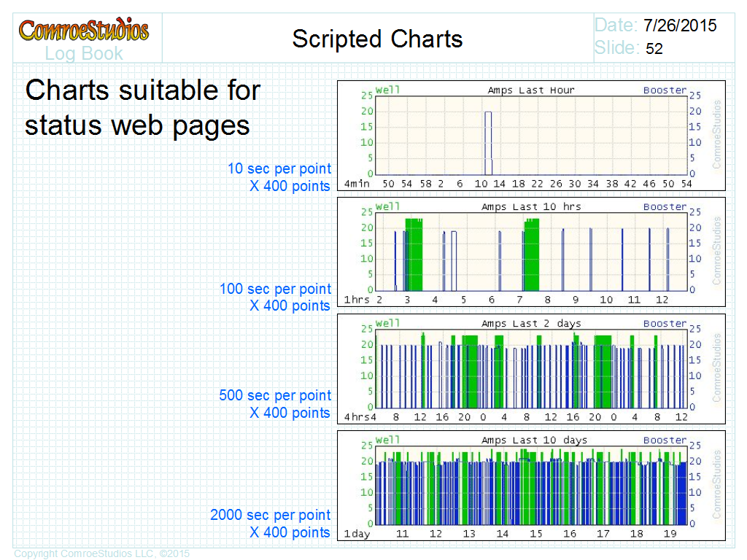Select the 10 sec per point label
Screen dimensions: 747x560
(x=279, y=168)
